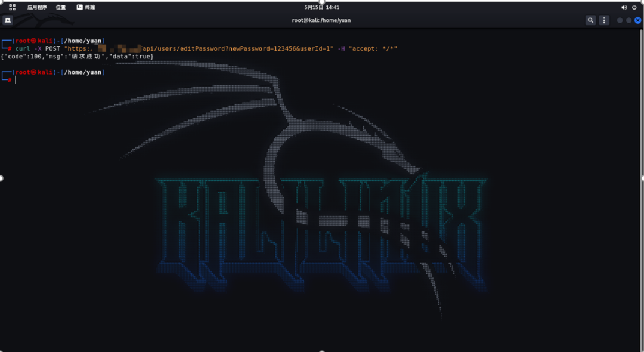This screenshot has height=352, width=644.
Task: Open the 应用程序 menu
Action: (37, 7)
